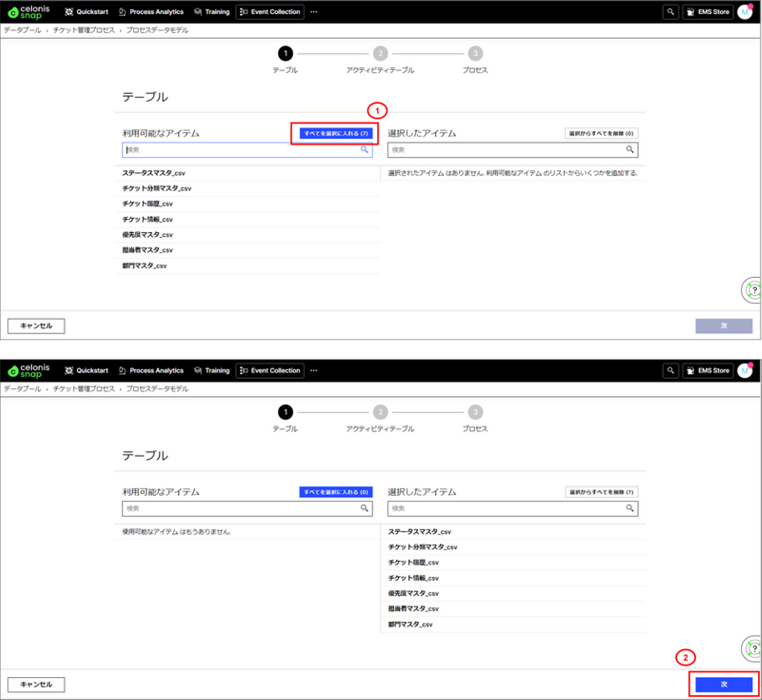
Task: Open Quickstart in the top navigation bar
Action: coord(87,12)
